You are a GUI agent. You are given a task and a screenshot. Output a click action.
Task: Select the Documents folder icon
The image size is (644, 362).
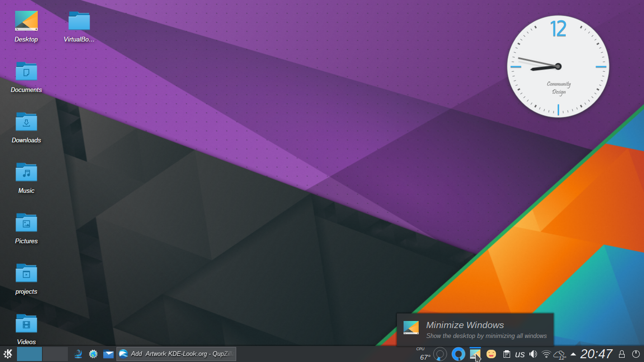coord(26,77)
